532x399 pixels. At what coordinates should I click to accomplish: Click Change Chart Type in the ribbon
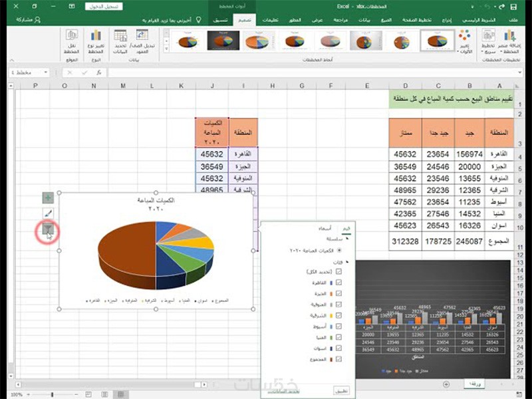coord(96,41)
